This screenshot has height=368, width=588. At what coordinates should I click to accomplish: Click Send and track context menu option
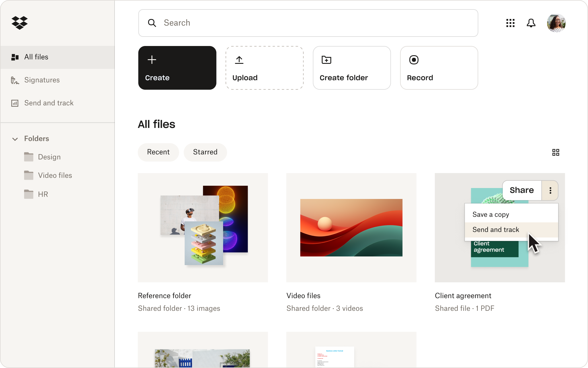tap(495, 229)
